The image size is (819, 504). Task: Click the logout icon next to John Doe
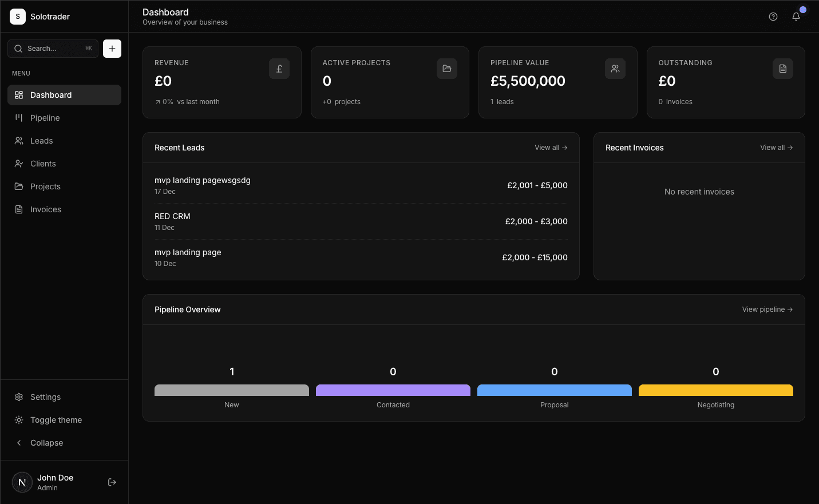click(x=112, y=482)
